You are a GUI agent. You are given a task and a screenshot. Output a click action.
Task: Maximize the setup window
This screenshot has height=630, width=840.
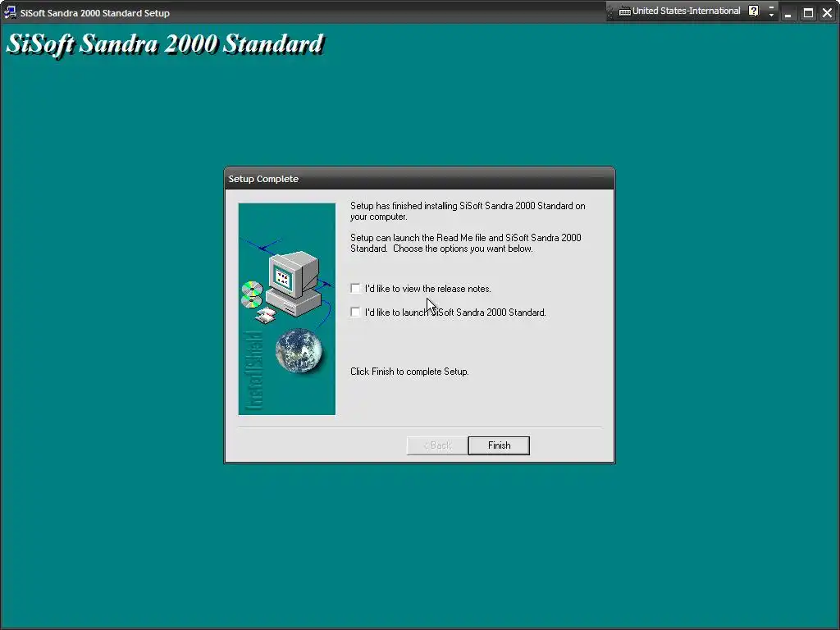click(x=808, y=13)
